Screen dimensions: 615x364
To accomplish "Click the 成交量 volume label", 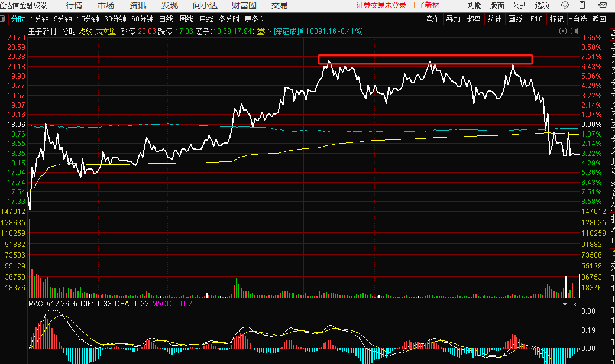I will (x=105, y=31).
